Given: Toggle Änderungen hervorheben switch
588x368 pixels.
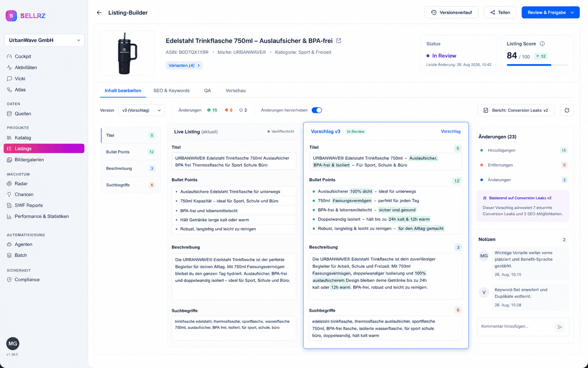Looking at the screenshot, I should click(317, 110).
